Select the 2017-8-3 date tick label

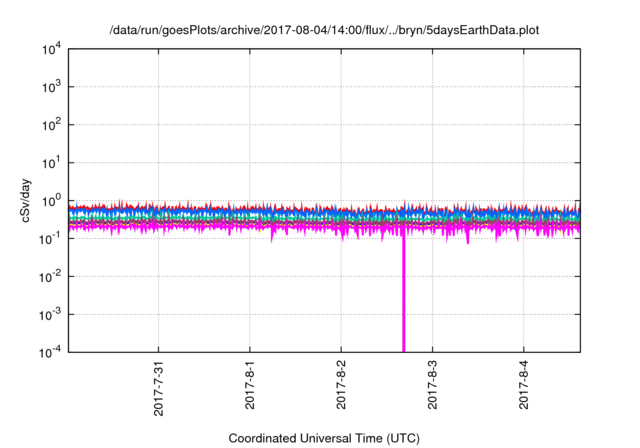(x=433, y=385)
